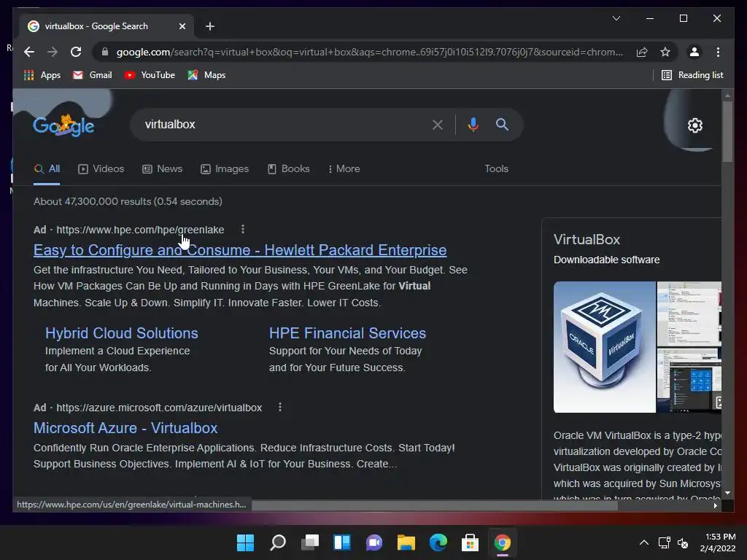Open the Hewlett Packard Enterprise ad link

coord(240,250)
